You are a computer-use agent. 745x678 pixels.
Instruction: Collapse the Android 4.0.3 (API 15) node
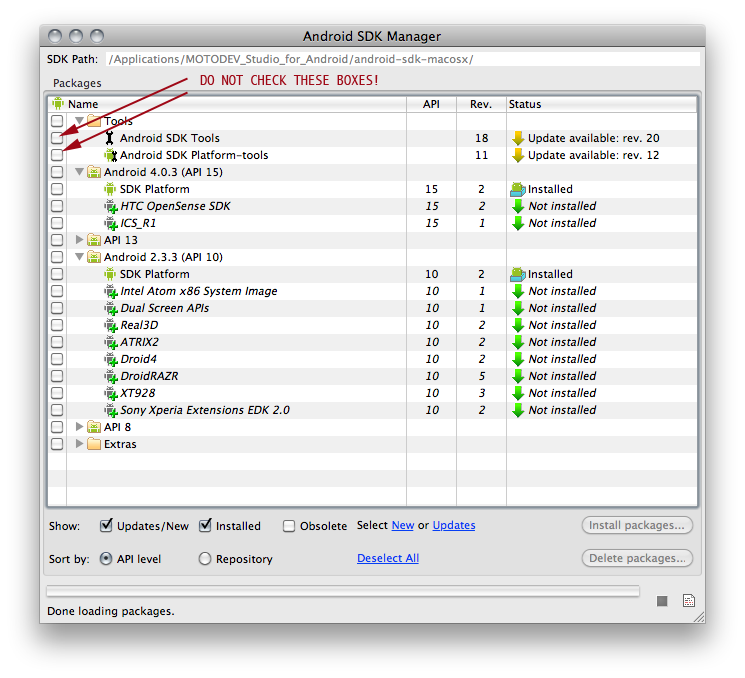(x=79, y=172)
